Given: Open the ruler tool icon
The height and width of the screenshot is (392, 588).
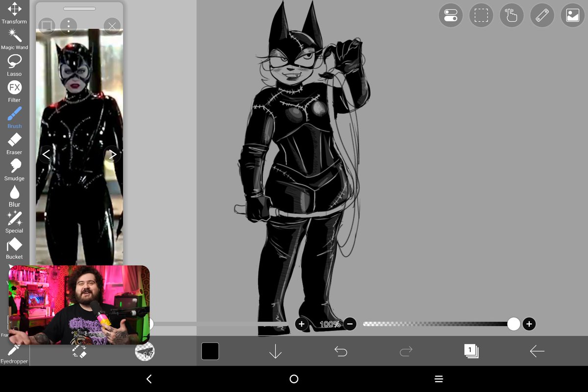Looking at the screenshot, I should 542,16.
